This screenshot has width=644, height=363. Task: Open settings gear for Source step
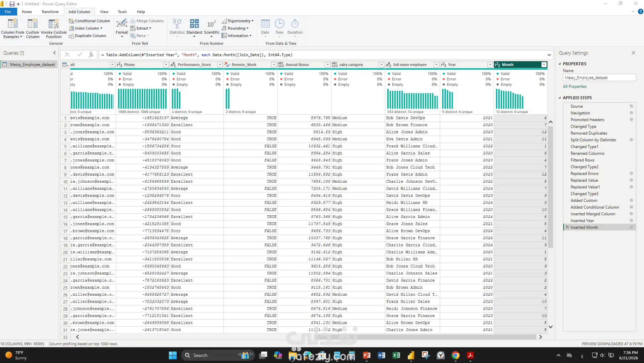coord(631,106)
